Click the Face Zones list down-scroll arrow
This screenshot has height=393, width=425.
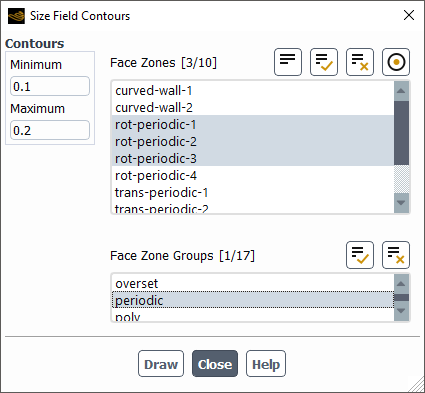[401, 203]
